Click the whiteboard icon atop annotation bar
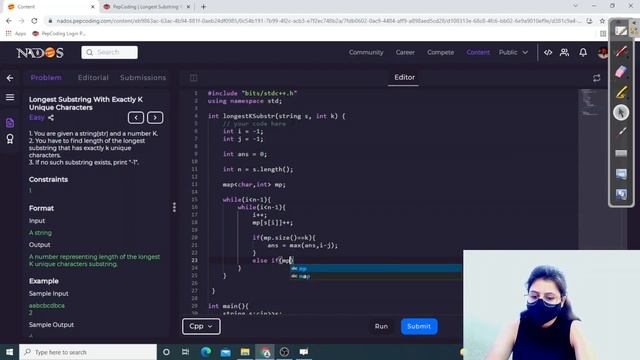The width and height of the screenshot is (640, 360). coord(621,31)
